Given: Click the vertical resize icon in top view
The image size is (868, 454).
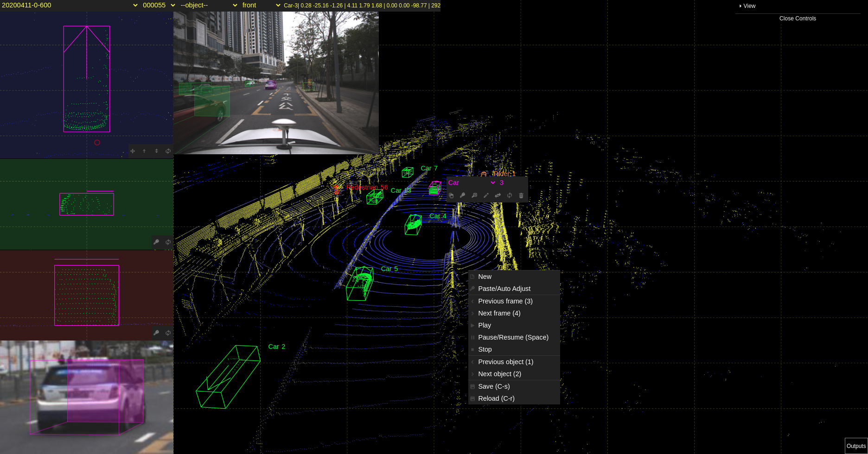Looking at the screenshot, I should 156,151.
